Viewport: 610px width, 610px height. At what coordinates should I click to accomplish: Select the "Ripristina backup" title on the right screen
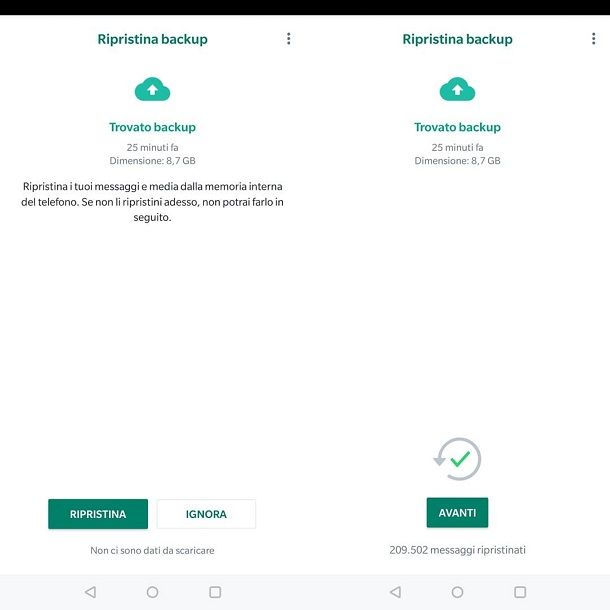tap(458, 39)
